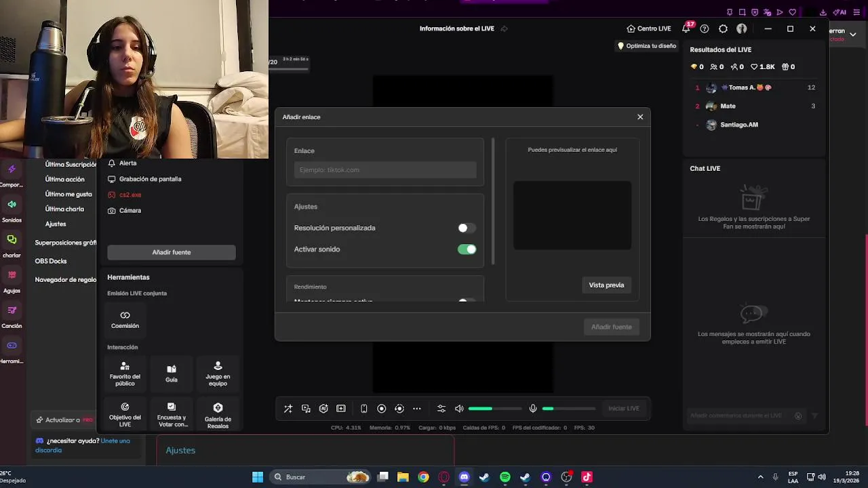
Task: Adjust the speaker volume slider
Action: 495,409
